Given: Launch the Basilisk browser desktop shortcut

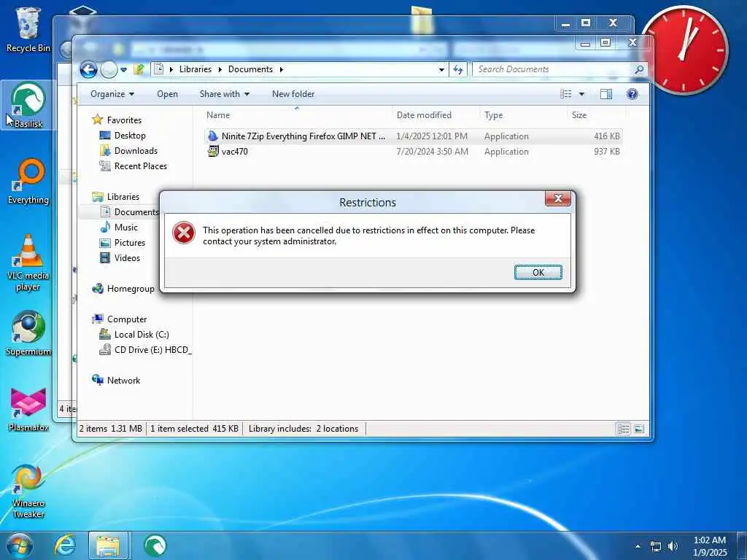Looking at the screenshot, I should 28,105.
